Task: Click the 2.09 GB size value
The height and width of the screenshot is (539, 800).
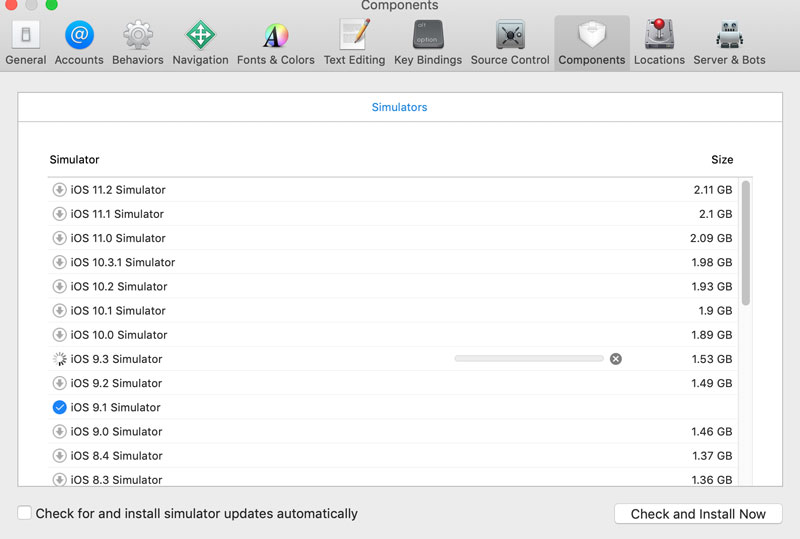Action: pos(711,238)
